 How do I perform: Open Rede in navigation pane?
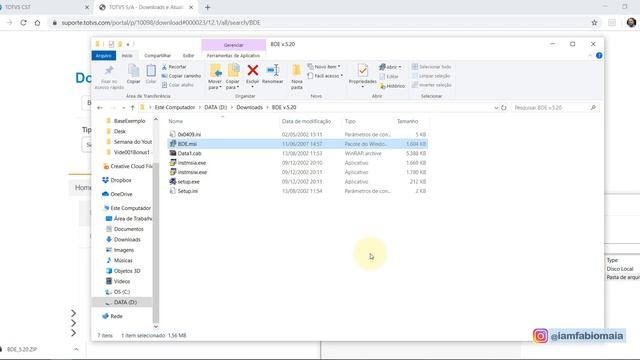pyautogui.click(x=116, y=316)
